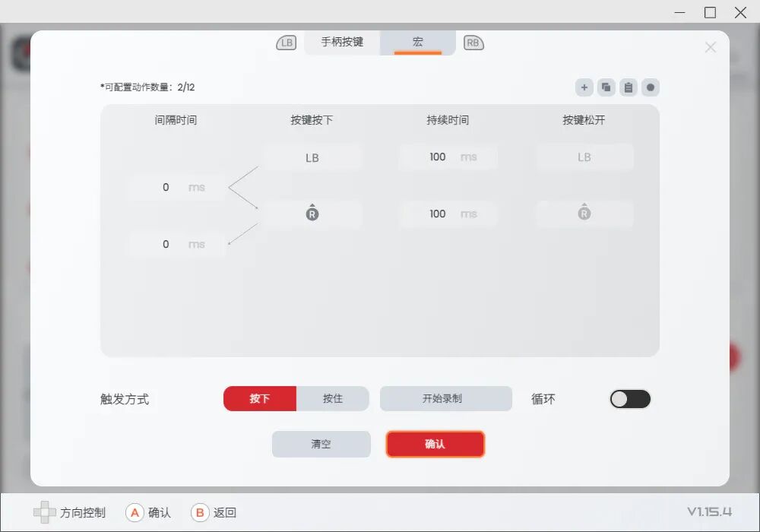Close the application window
Screen dimensions: 760x532
(740, 13)
